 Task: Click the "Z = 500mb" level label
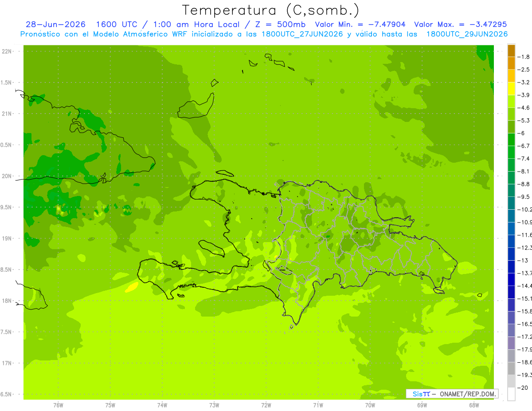tap(280, 24)
